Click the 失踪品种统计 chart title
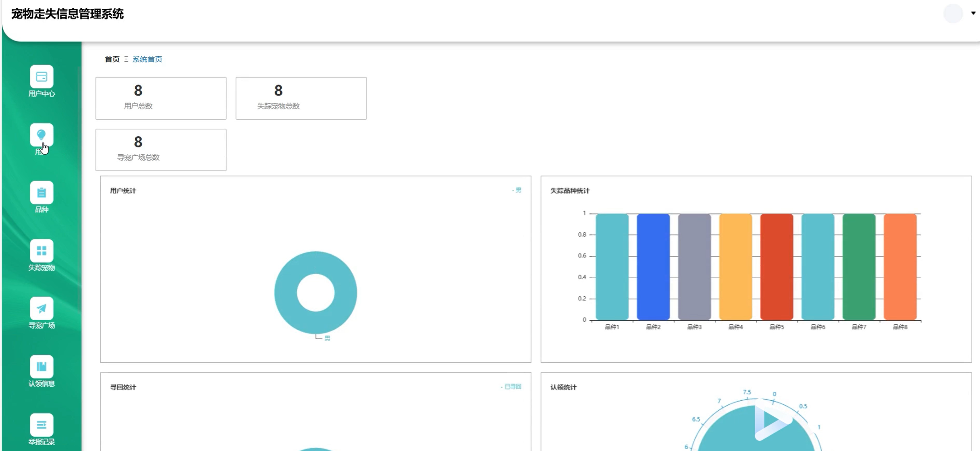 [x=570, y=190]
